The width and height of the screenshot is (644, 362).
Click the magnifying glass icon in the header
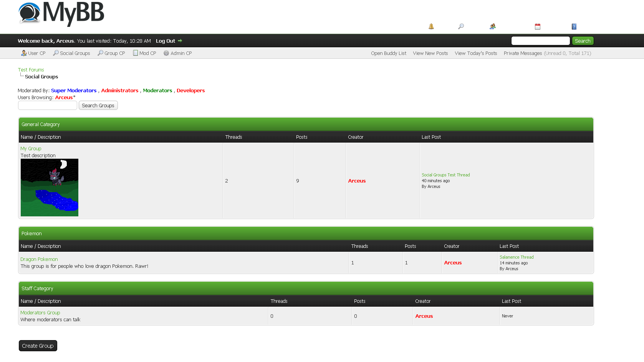coord(461,27)
